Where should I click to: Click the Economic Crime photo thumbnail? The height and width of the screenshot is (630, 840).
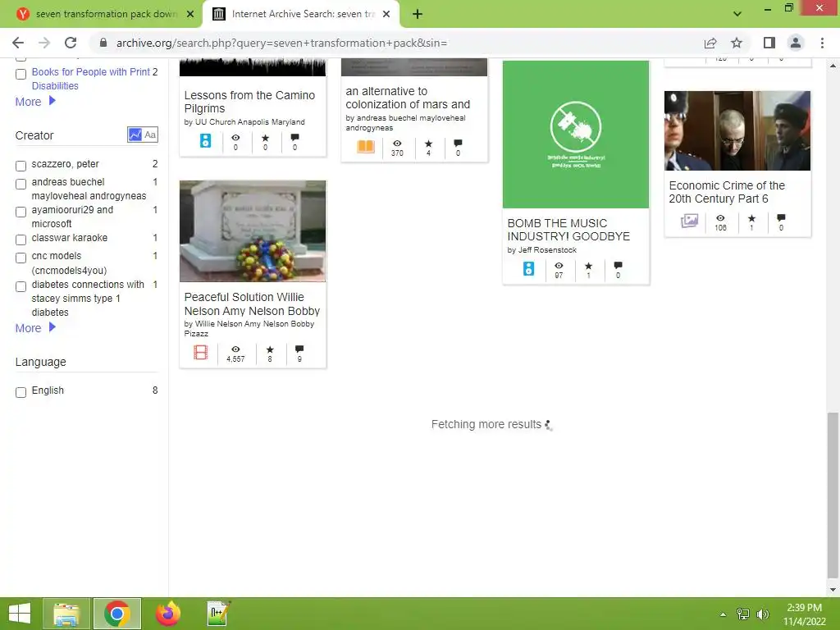(737, 130)
